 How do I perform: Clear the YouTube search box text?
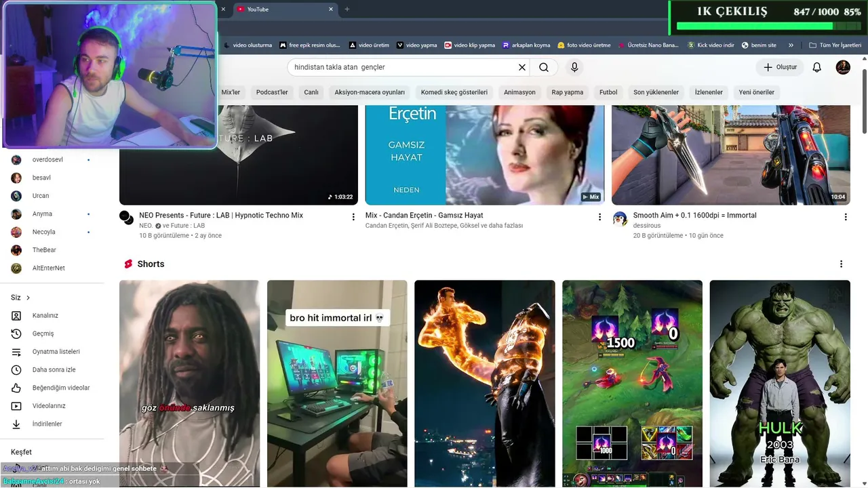click(x=522, y=67)
